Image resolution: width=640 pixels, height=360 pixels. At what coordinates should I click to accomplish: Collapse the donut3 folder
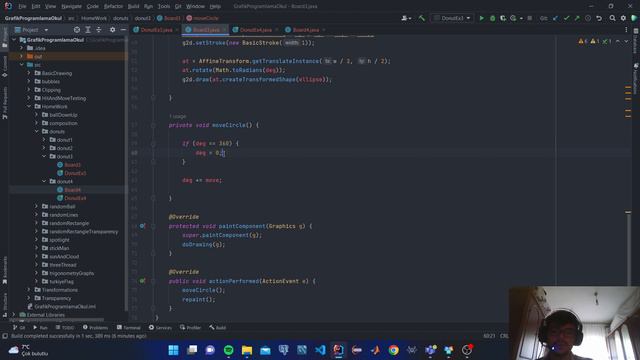click(x=44, y=156)
